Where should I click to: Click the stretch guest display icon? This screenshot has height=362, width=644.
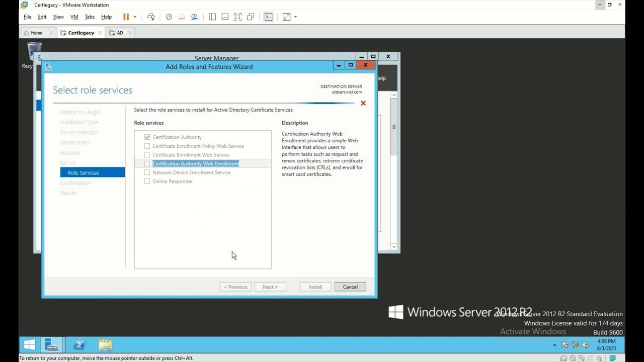287,17
